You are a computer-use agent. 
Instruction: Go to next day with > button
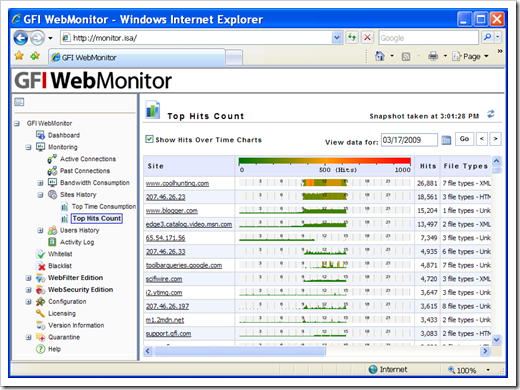click(x=496, y=139)
